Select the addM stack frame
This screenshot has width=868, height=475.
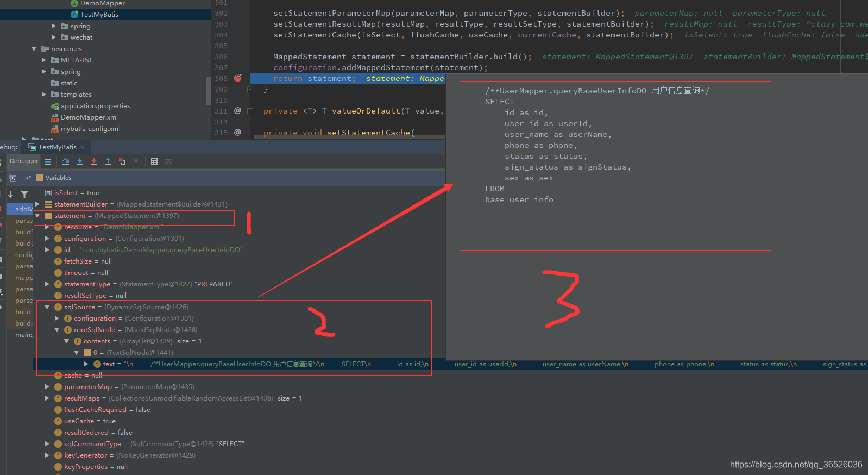tap(20, 209)
